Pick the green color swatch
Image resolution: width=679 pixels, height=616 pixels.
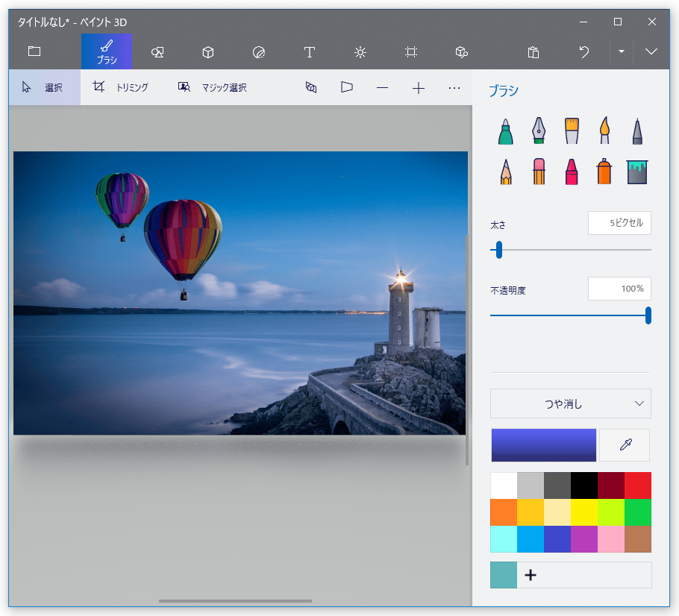[638, 512]
